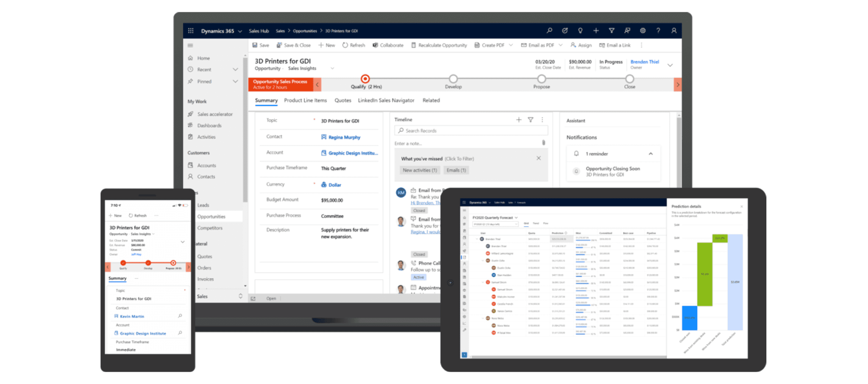Viewport: 868px width, 384px height.
Task: Click Save in the command bar
Action: [261, 45]
